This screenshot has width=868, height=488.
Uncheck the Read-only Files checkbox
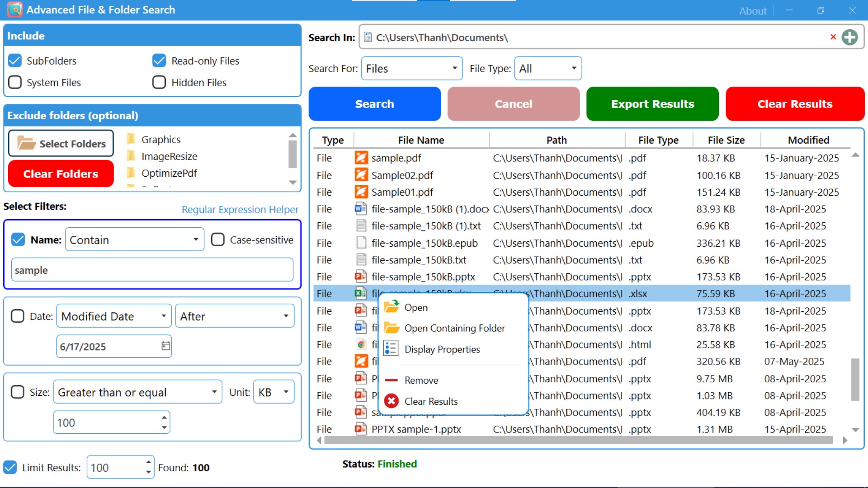pyautogui.click(x=159, y=61)
